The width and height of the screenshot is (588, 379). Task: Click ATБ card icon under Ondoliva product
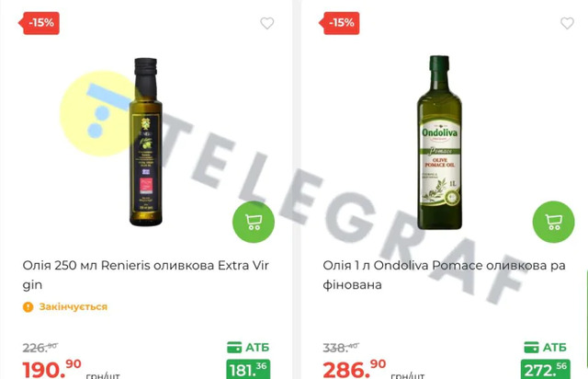531,348
